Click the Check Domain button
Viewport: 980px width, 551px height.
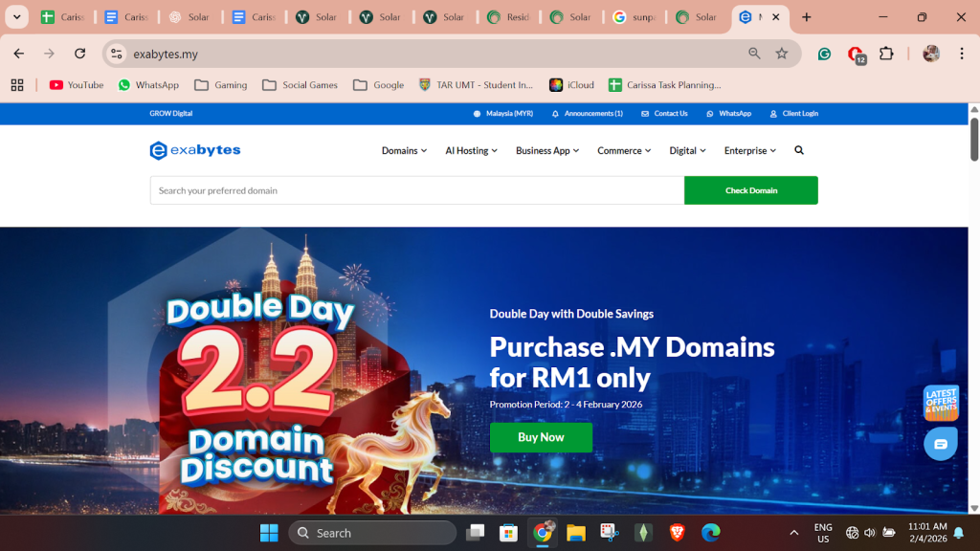[x=750, y=190]
